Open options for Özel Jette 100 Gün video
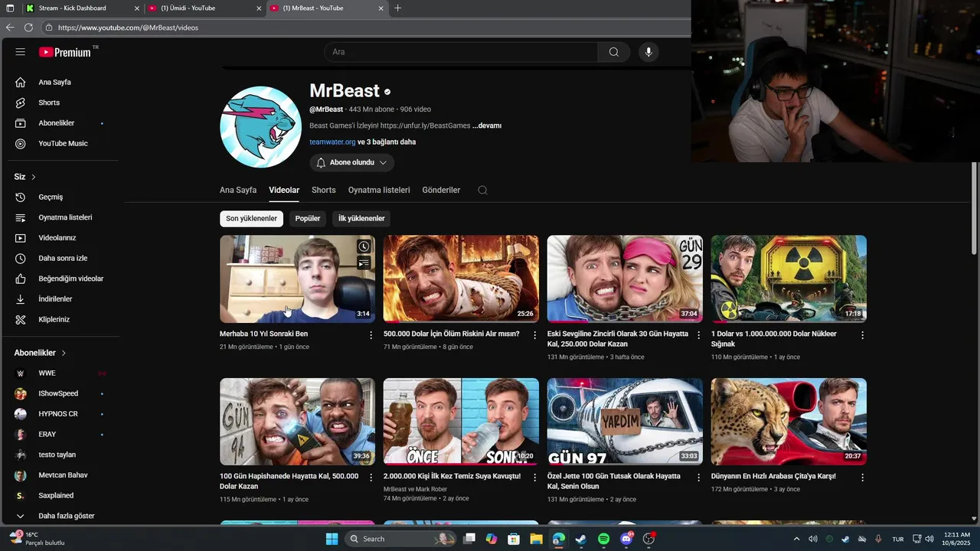 698,478
